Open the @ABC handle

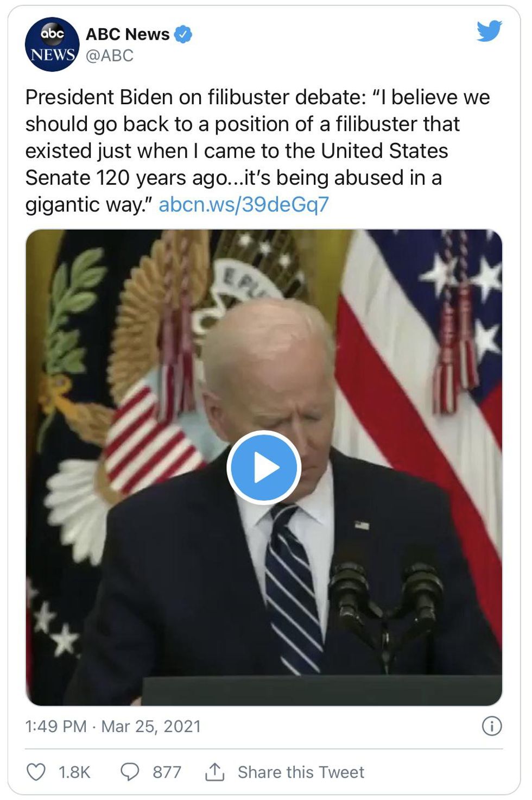110,55
